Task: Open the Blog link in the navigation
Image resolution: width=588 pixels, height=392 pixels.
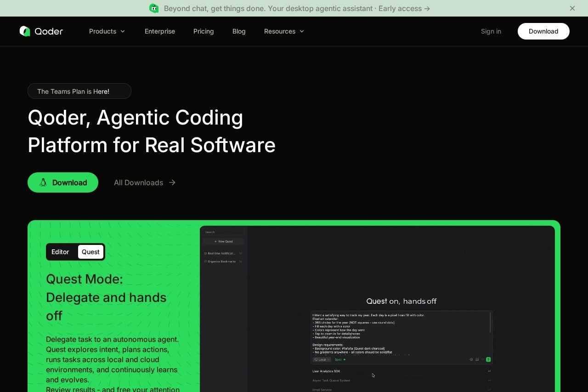Action: (x=239, y=31)
